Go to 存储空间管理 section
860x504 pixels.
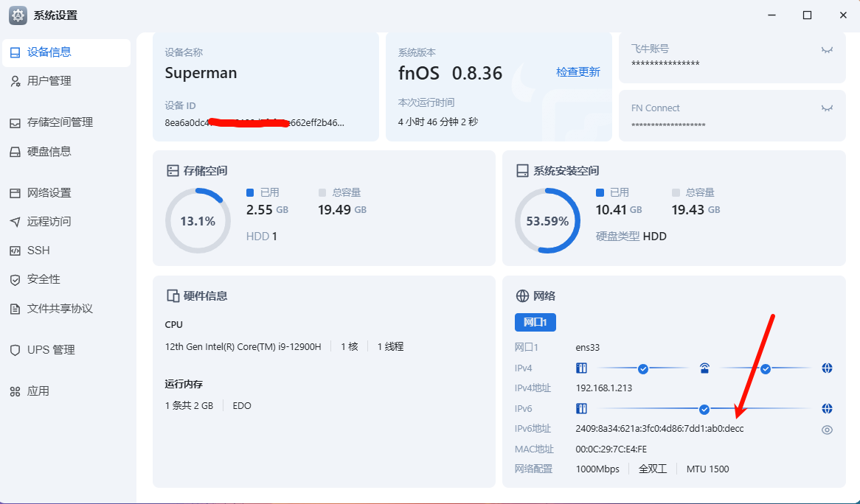60,122
